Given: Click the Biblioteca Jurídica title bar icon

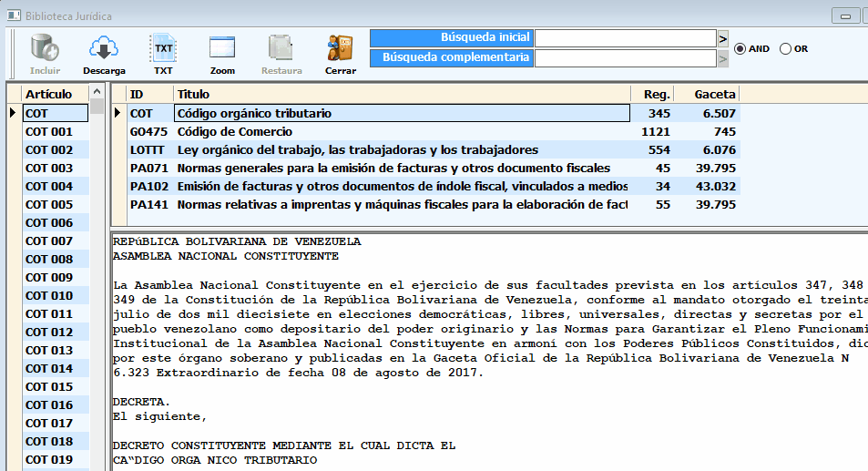Looking at the screenshot, I should [x=14, y=15].
